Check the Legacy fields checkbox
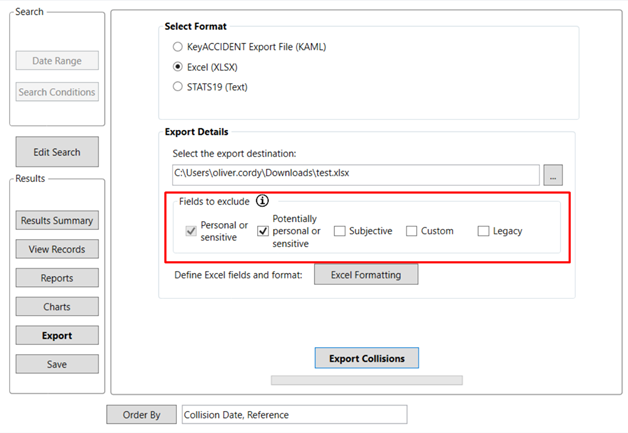The width and height of the screenshot is (628, 433). tap(484, 231)
